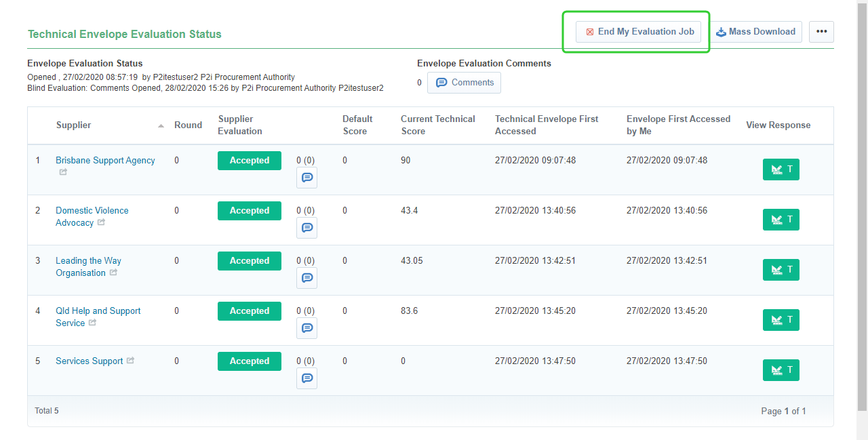
Task: Open Envelope Evaluation Comments button
Action: pos(465,83)
